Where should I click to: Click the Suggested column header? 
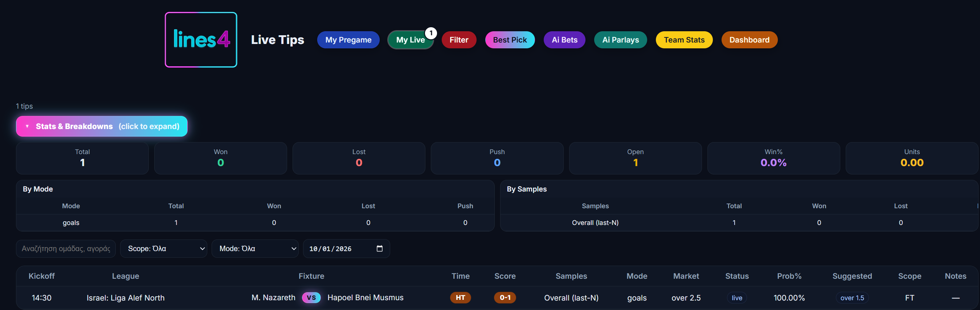[852, 276]
